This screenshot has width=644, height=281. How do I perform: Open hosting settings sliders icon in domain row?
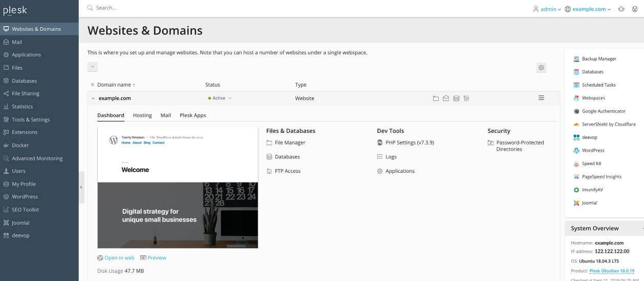(466, 98)
